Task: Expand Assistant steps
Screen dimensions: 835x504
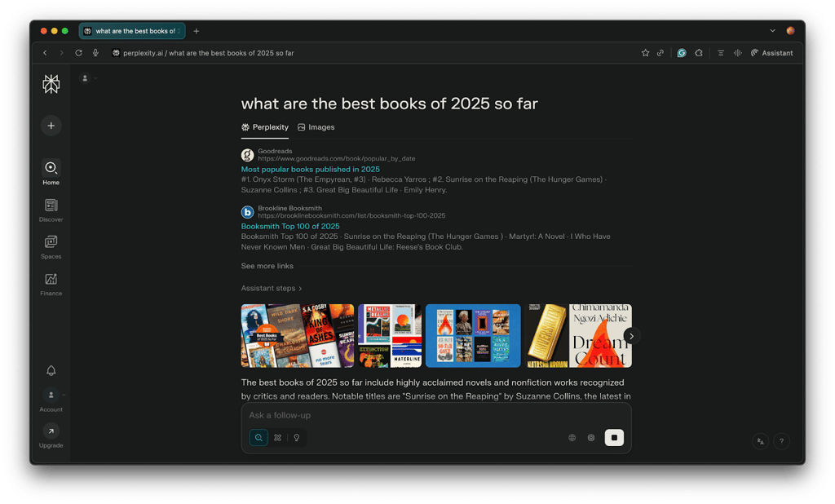Action: tap(272, 288)
